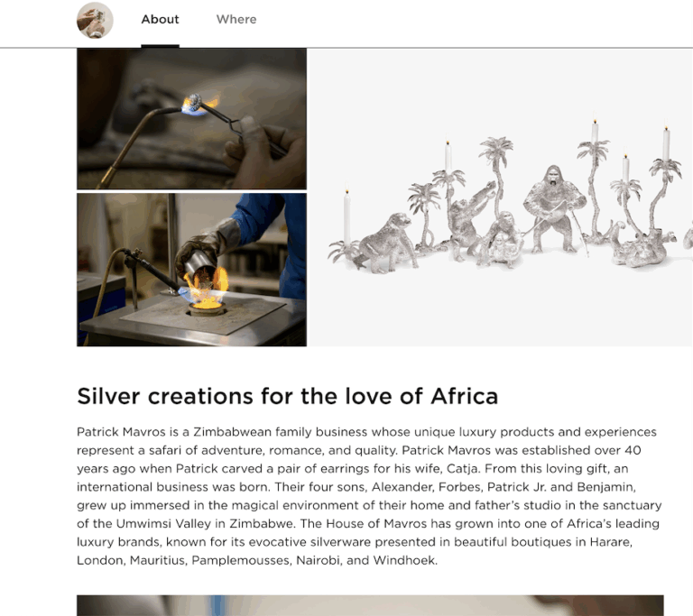This screenshot has width=693, height=616.
Task: Open the blowtorch soldering photo
Action: point(191,118)
